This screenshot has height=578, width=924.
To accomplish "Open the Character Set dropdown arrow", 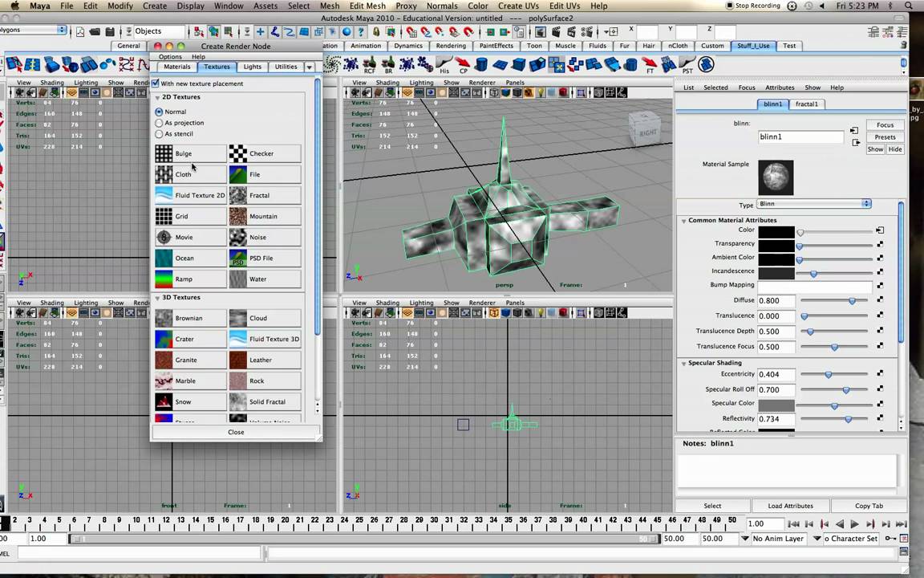I will [x=817, y=539].
